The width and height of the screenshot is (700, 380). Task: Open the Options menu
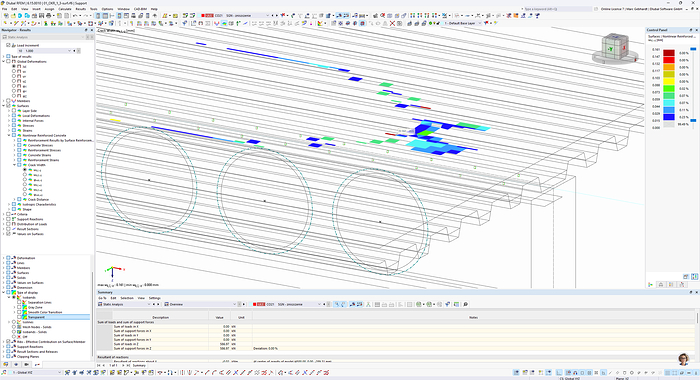tap(107, 9)
